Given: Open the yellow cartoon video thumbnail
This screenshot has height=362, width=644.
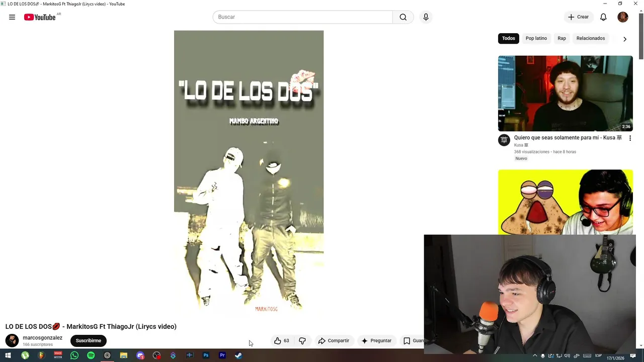Looking at the screenshot, I should point(566,202).
